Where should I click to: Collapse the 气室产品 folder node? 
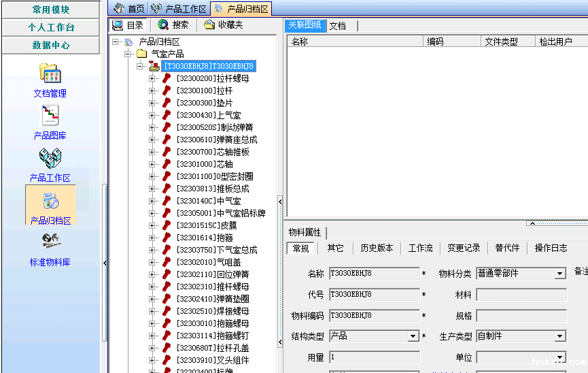pyautogui.click(x=128, y=54)
